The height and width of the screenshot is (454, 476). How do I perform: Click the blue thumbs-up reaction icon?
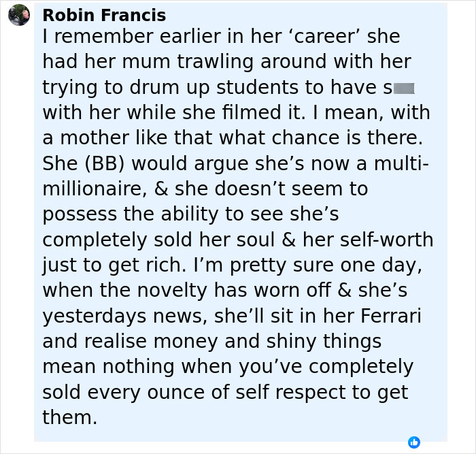point(414,442)
